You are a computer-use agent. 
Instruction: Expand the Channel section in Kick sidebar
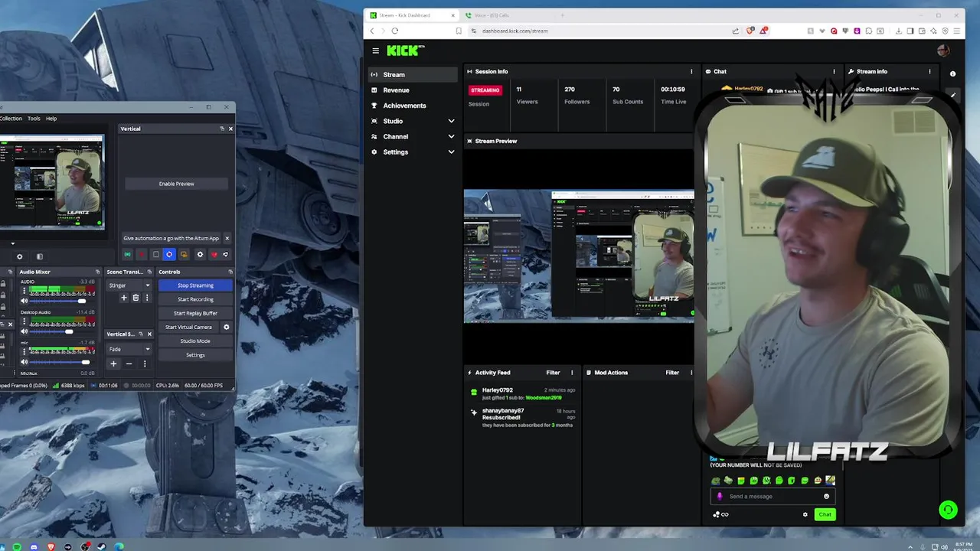click(412, 136)
